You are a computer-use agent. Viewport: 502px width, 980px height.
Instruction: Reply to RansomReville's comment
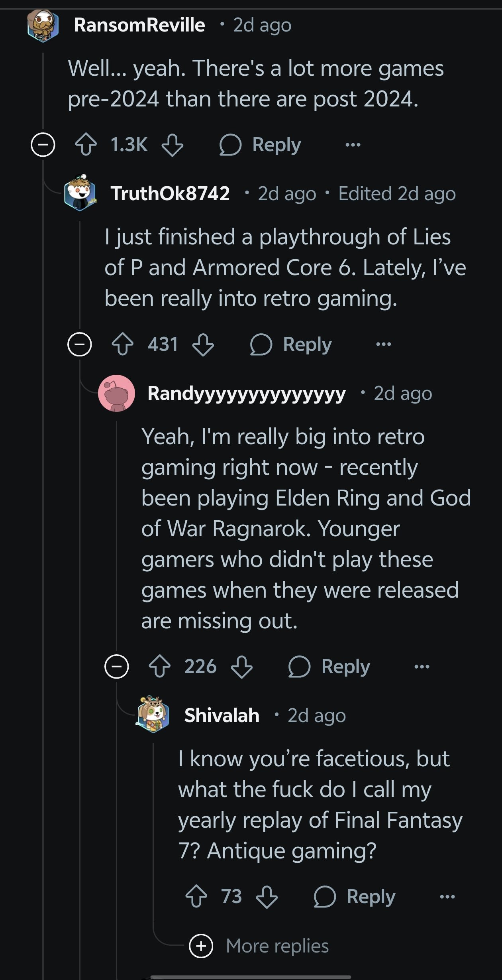click(x=261, y=144)
